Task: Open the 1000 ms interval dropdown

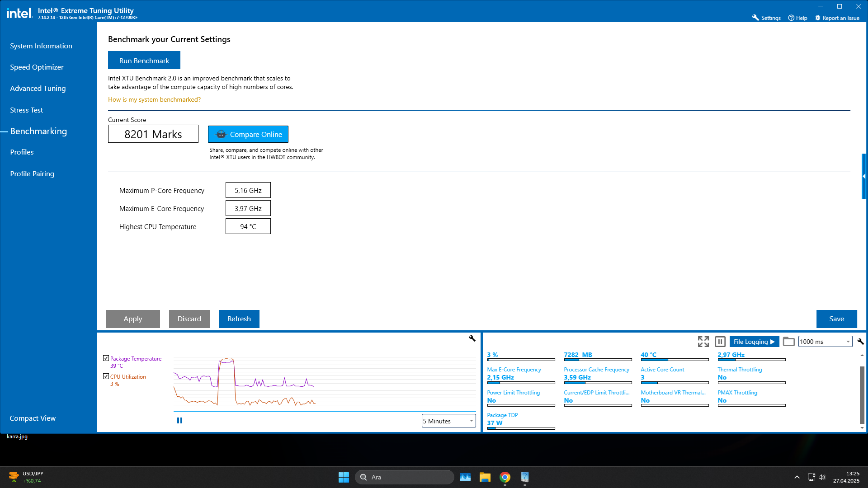Action: 825,342
